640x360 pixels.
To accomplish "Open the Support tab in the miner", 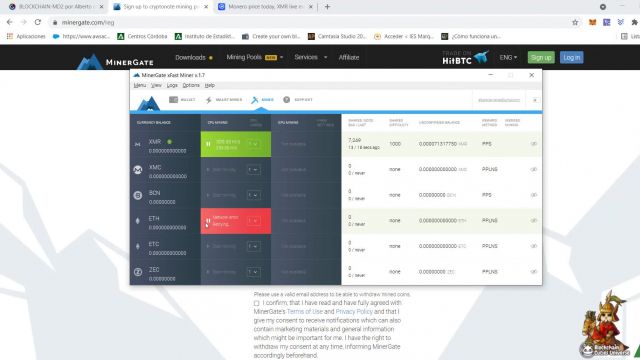I will [298, 100].
